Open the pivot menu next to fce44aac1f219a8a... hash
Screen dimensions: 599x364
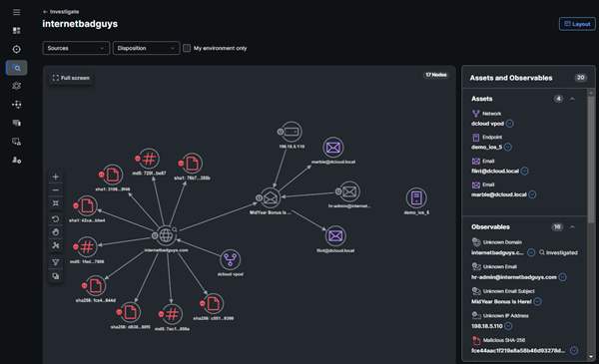pos(574,351)
